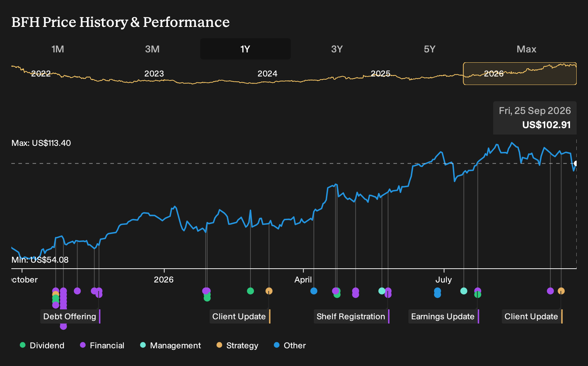Show the Max time range
The height and width of the screenshot is (366, 588).
526,49
